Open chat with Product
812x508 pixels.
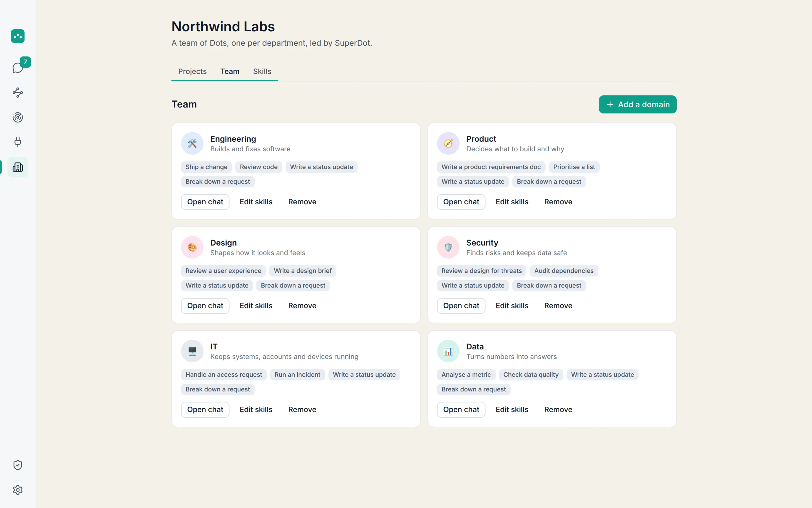click(x=461, y=202)
